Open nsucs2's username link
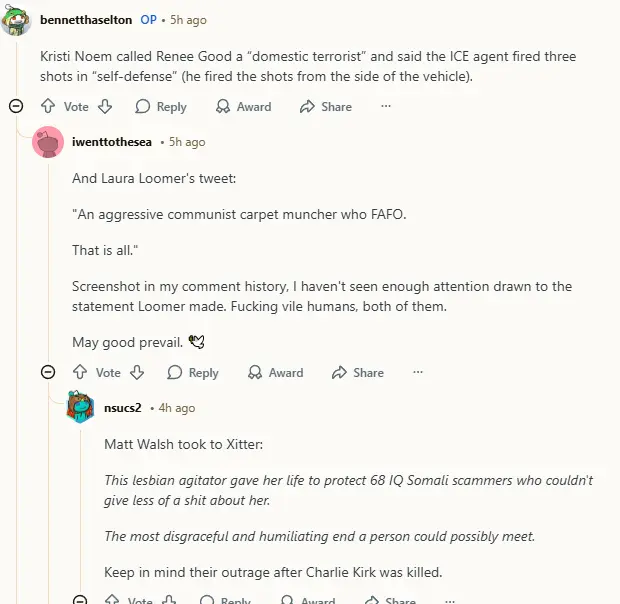620x604 pixels. click(x=122, y=408)
